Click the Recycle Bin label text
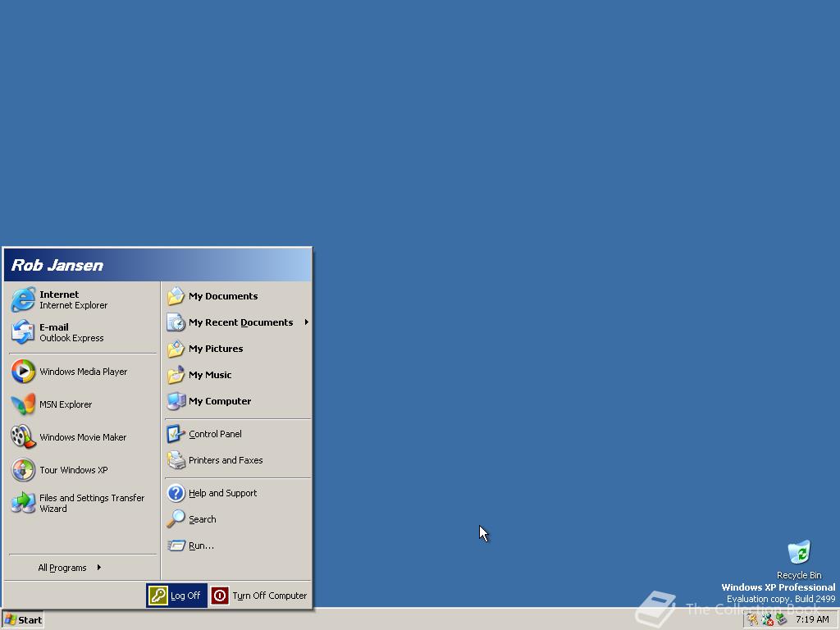This screenshot has width=840, height=630. pyautogui.click(x=799, y=575)
